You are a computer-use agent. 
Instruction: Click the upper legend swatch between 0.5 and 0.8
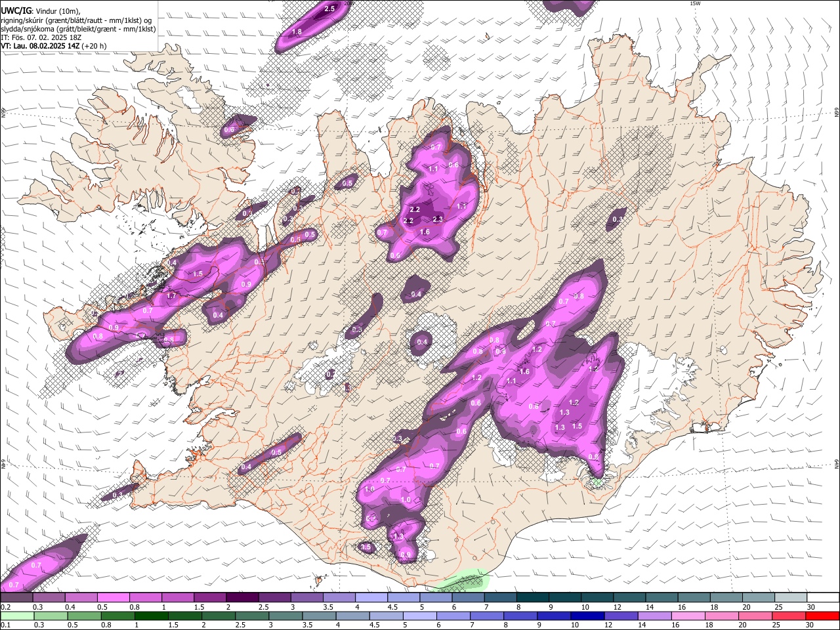(x=113, y=598)
